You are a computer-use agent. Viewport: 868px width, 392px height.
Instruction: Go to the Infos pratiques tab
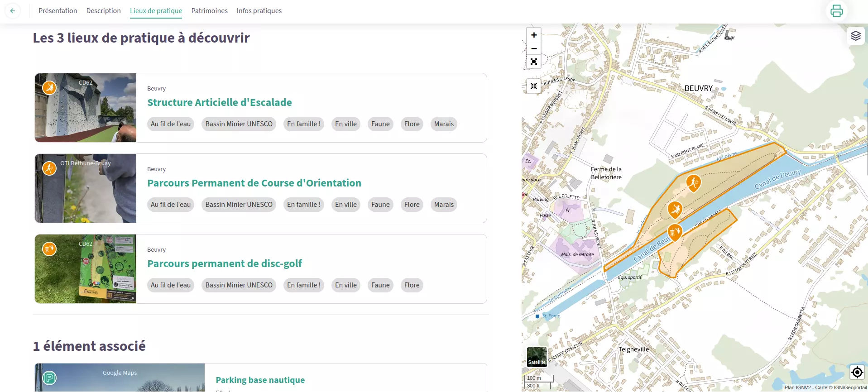259,11
